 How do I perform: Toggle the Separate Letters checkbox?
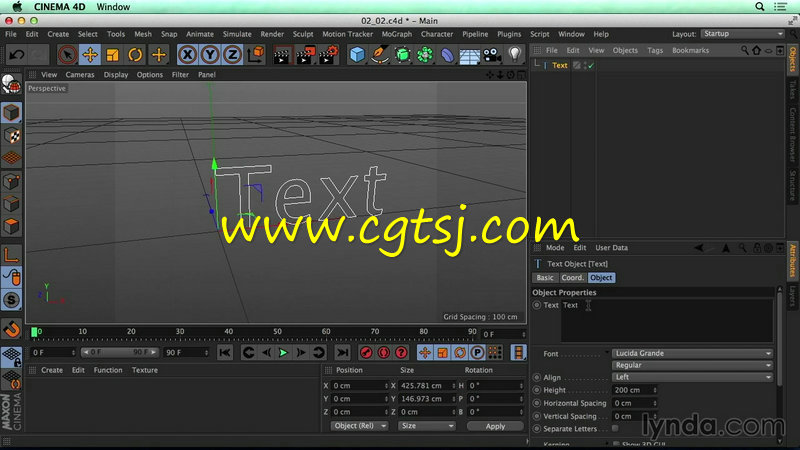(615, 429)
